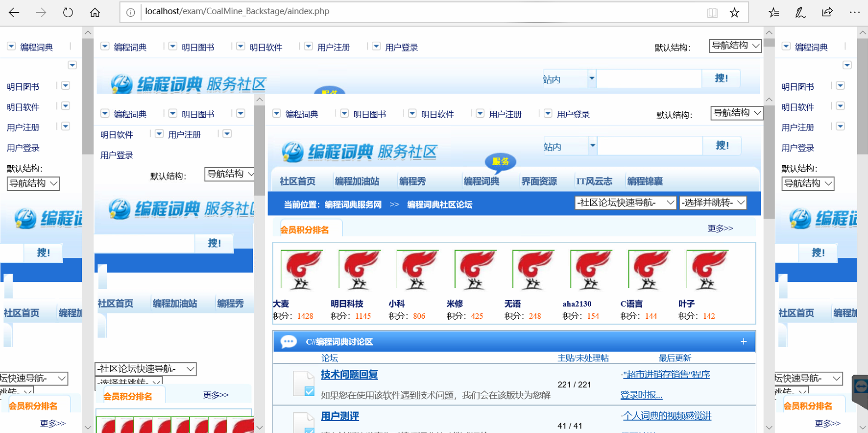Click chat bubble icon of C#编程词典讨论区
This screenshot has width=868, height=433.
coord(289,342)
